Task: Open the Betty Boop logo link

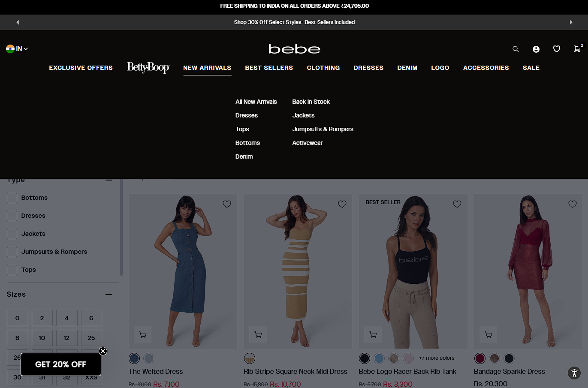Action: pos(148,68)
